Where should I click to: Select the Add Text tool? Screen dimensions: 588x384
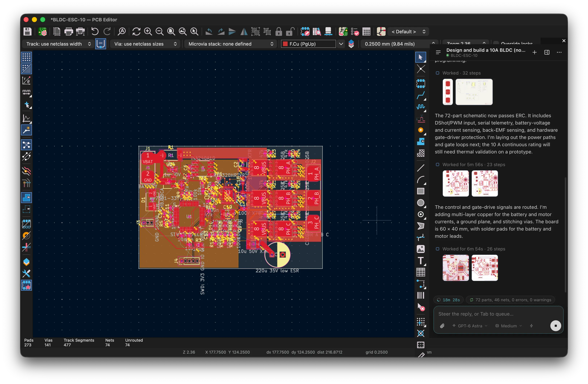coord(421,261)
